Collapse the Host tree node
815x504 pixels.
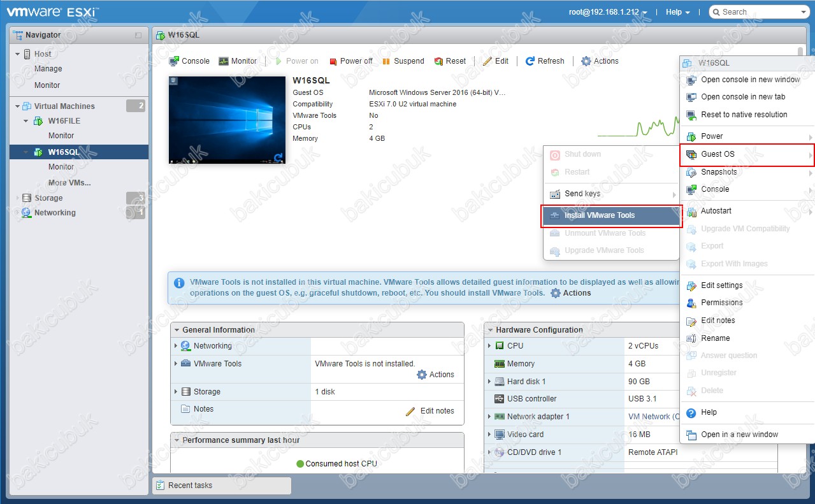[18, 54]
